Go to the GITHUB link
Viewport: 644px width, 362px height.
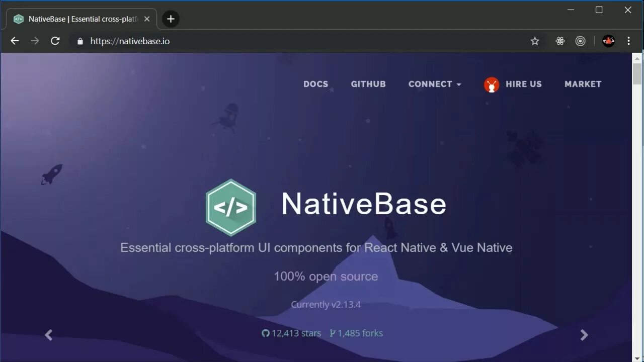pos(368,84)
